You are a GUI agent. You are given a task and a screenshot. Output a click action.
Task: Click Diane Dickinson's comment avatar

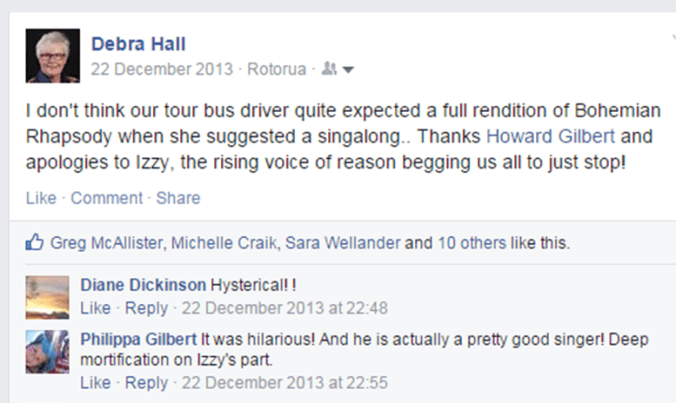(x=47, y=294)
